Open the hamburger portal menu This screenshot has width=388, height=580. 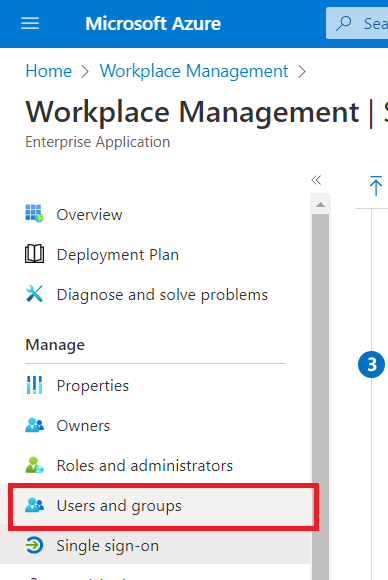[x=30, y=23]
